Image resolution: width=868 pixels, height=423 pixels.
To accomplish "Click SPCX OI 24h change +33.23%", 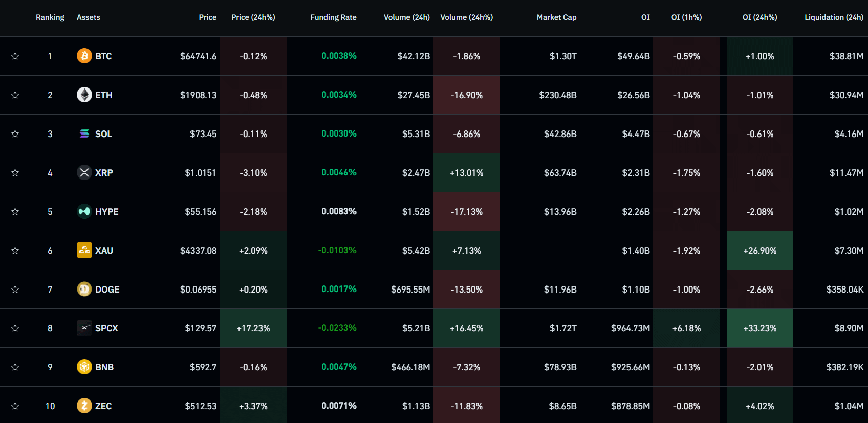I will point(760,328).
